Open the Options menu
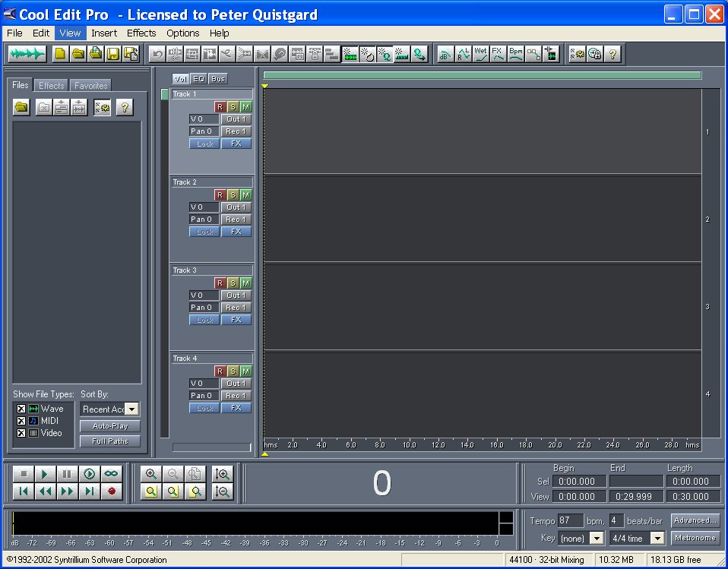This screenshot has width=728, height=569. 183,33
